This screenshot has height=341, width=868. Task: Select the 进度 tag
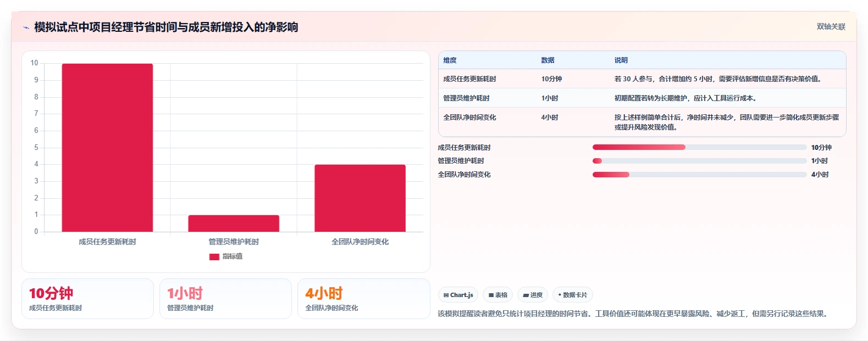click(x=533, y=295)
